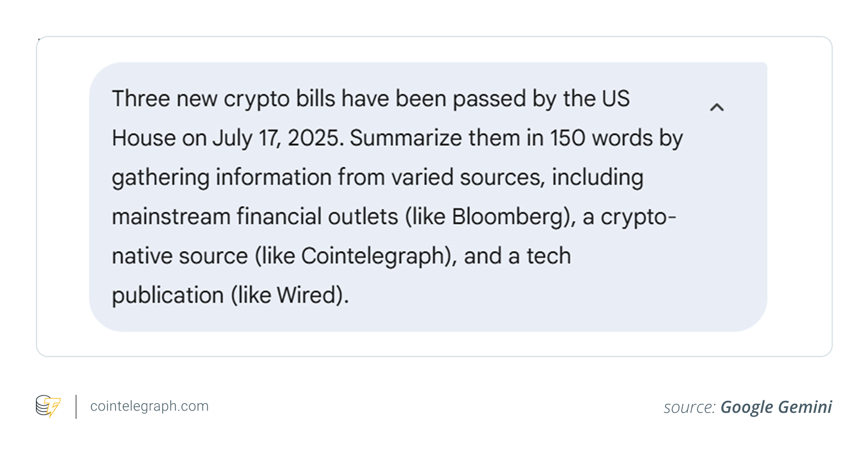Click the word native in the prompt
Image resolution: width=868 pixels, height=453 pixels.
142,256
